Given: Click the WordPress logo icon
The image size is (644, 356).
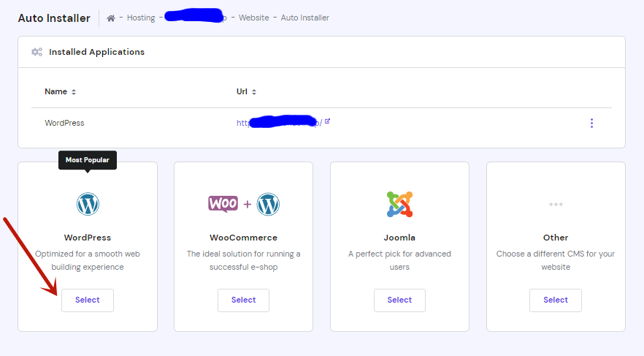Looking at the screenshot, I should 88,204.
